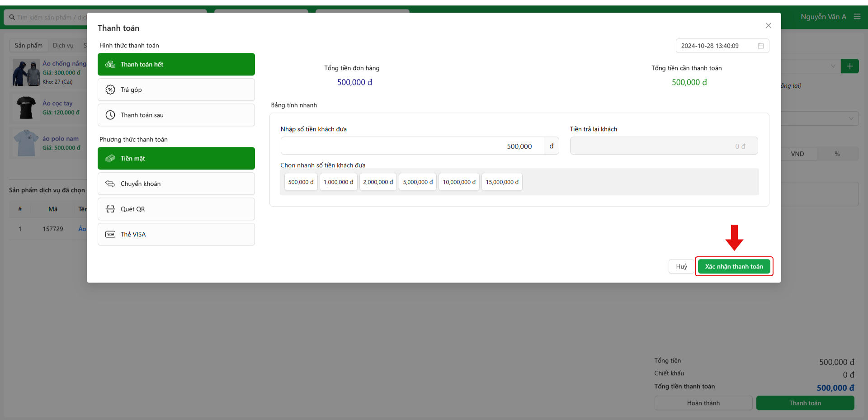The image size is (868, 420).
Task: Select Trả góp installment option
Action: click(x=176, y=90)
